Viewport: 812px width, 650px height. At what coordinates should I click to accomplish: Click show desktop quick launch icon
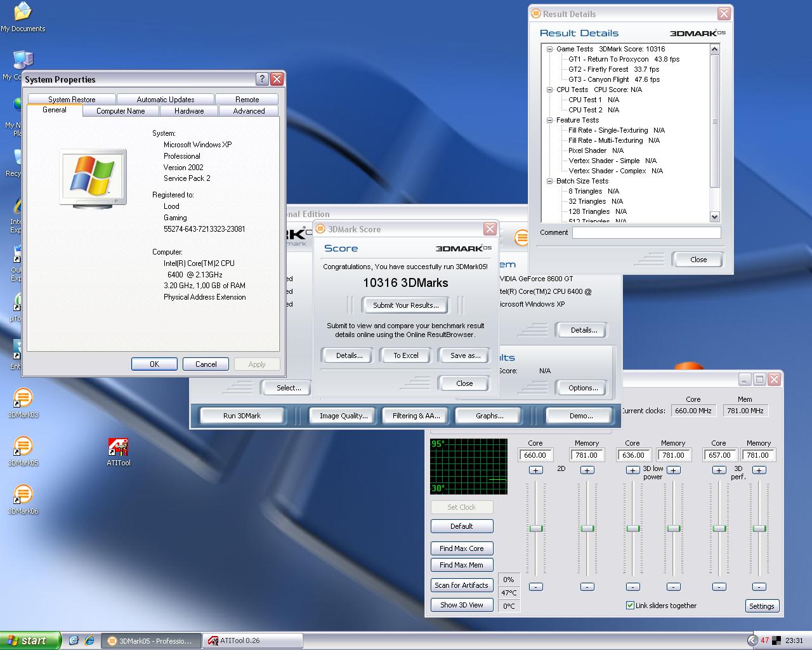click(74, 640)
